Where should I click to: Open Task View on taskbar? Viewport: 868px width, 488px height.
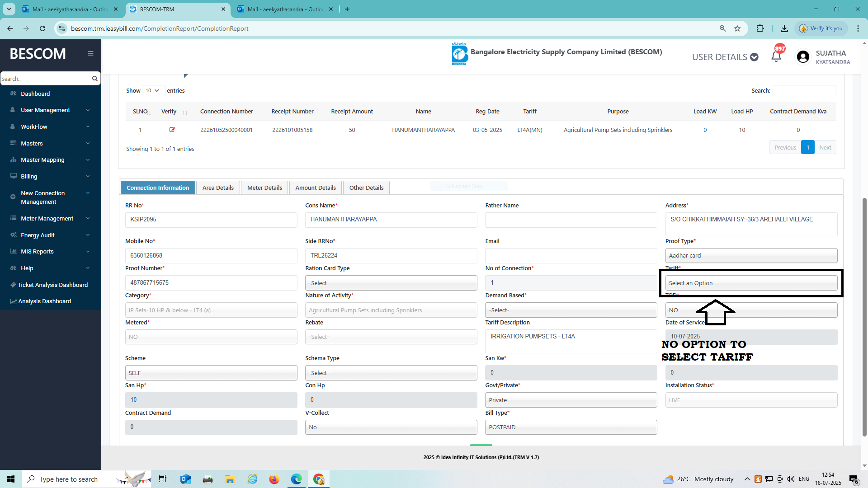coord(163,479)
